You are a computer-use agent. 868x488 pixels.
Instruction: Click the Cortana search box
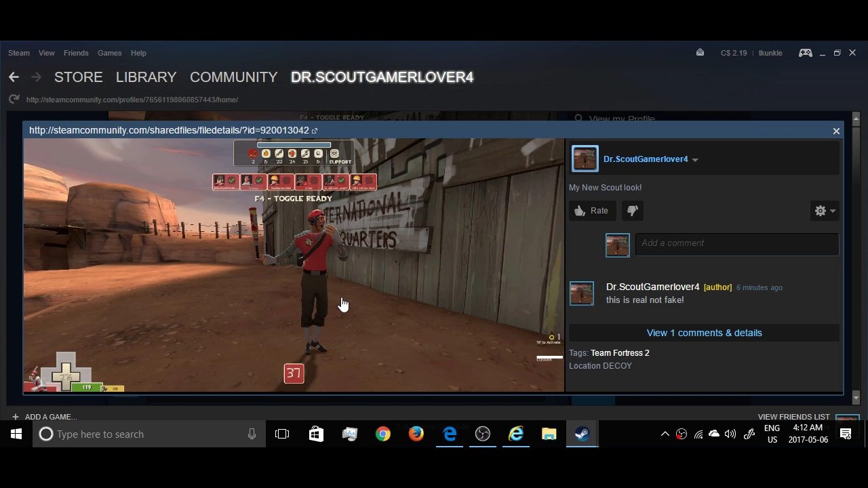(149, 434)
